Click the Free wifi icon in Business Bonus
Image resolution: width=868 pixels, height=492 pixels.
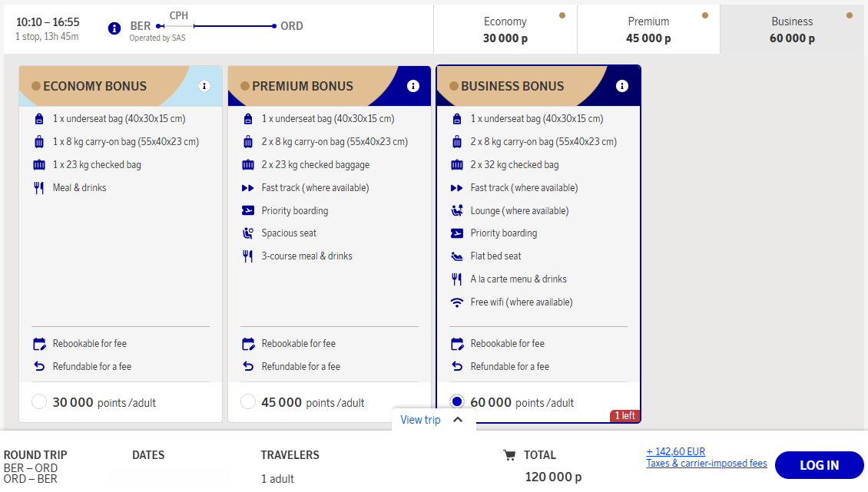(458, 302)
